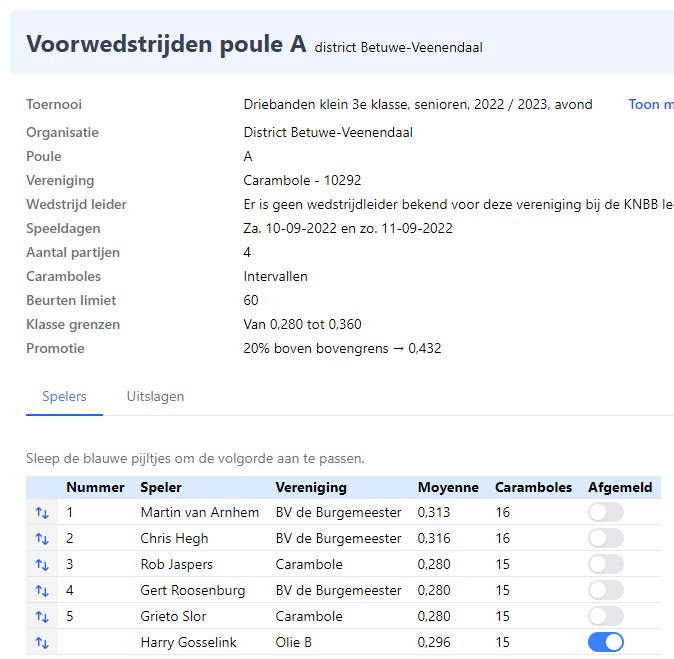This screenshot has height=659, width=674.
Task: Click the Speeldagen date Za. 10-09-2022
Action: coord(290,228)
